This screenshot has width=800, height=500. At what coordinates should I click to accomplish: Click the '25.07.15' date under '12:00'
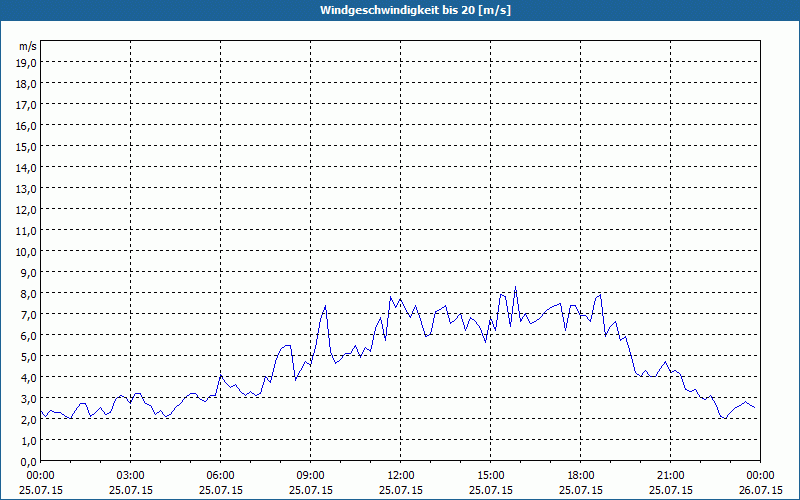click(x=401, y=490)
